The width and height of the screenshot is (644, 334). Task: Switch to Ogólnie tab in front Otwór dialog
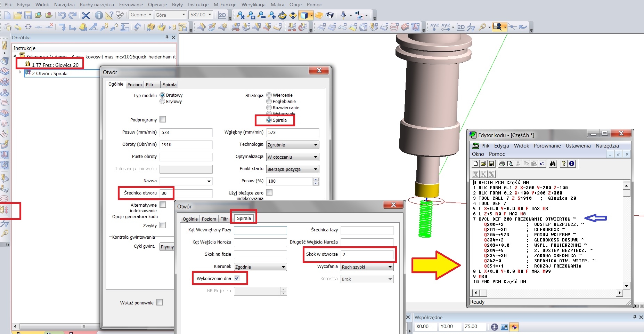coord(190,219)
